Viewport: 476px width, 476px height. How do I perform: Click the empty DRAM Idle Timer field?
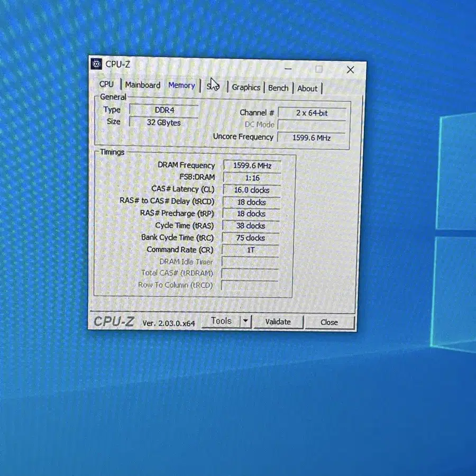tap(250, 262)
